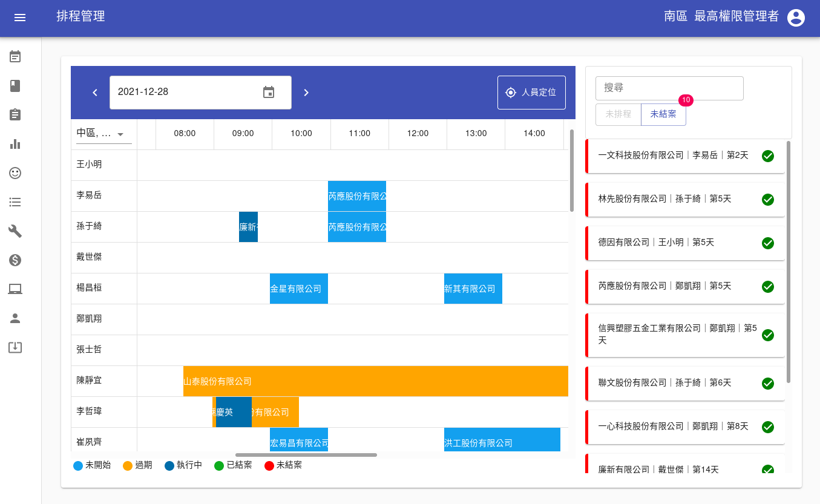Go to previous day with left chevron
820x504 pixels.
(95, 93)
